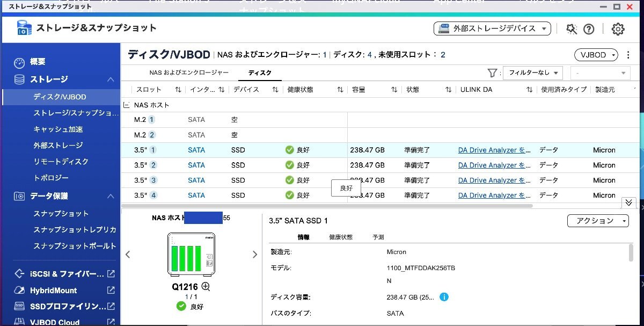Open the External Storage Devices dropdown
The image size is (644, 326).
(492, 28)
